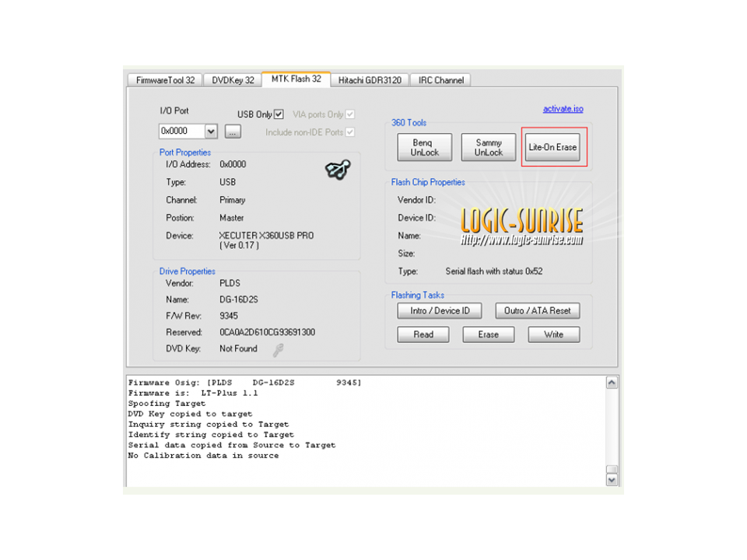Click the Reserved value 0CA0A2D610CG93691300
Image resolution: width=747 pixels, height=560 pixels.
267,332
